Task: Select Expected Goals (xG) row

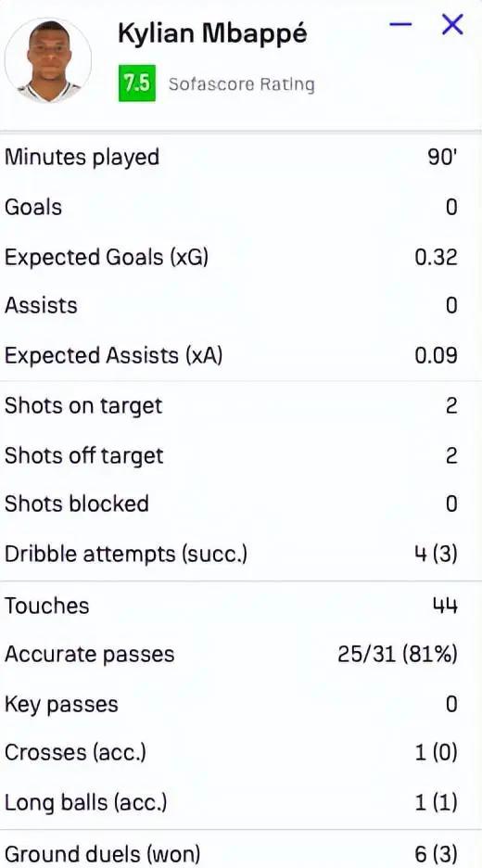Action: click(241, 257)
